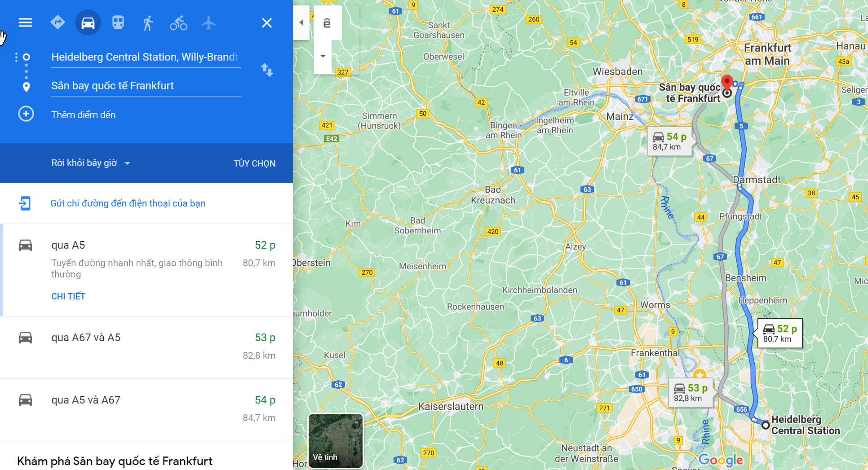Select best travel mode directions icon
This screenshot has height=470, width=868.
[x=58, y=22]
